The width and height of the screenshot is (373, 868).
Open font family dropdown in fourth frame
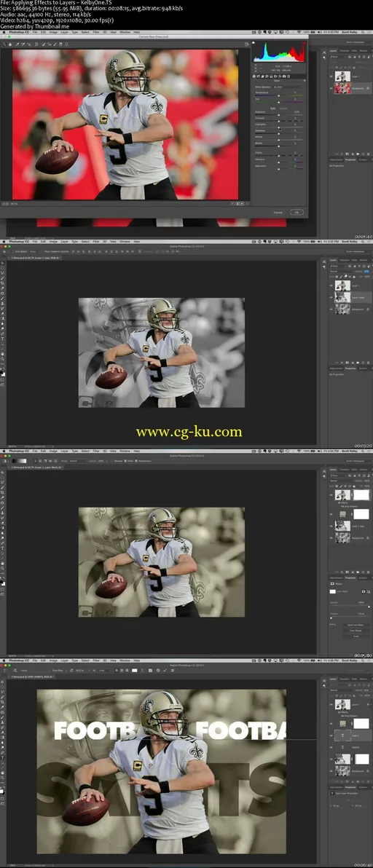[34, 670]
